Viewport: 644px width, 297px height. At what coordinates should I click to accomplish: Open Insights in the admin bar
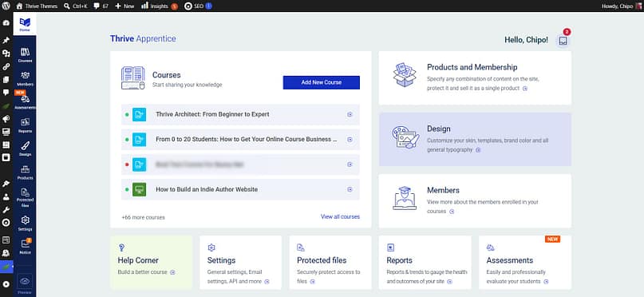pyautogui.click(x=160, y=6)
